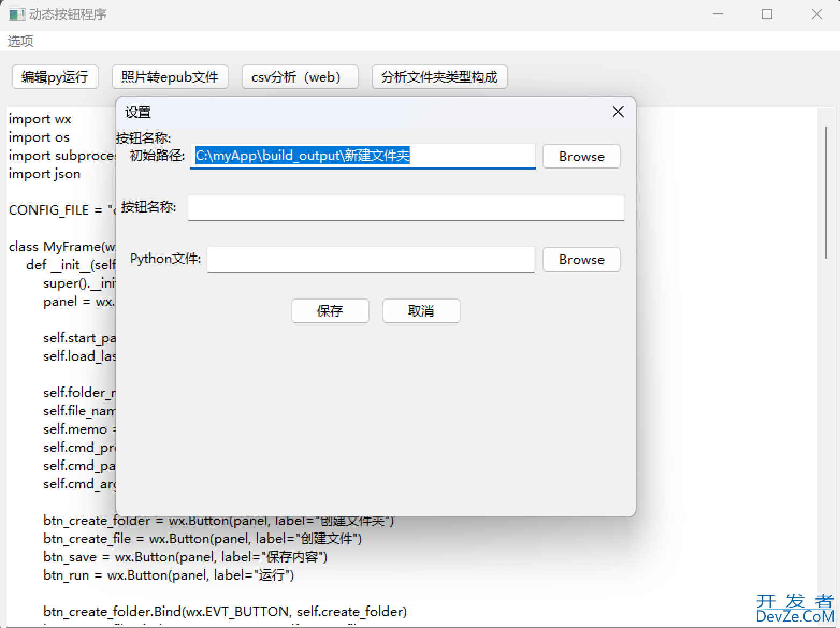
Task: Cancel the dialog using 取消
Action: [421, 311]
